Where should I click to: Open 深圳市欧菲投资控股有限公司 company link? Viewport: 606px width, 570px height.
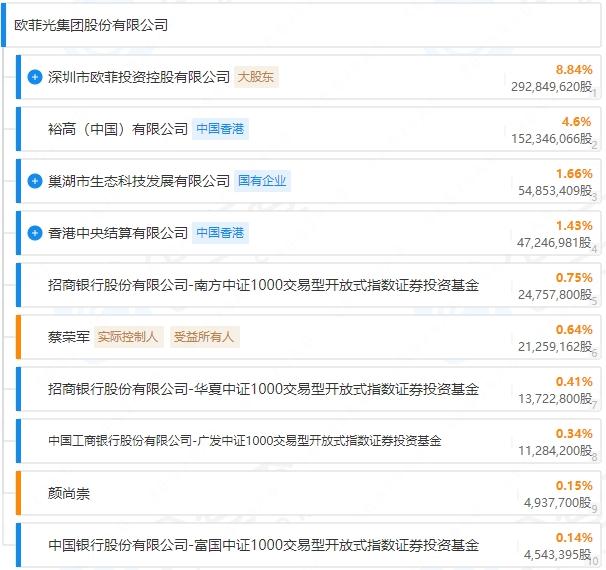point(139,77)
